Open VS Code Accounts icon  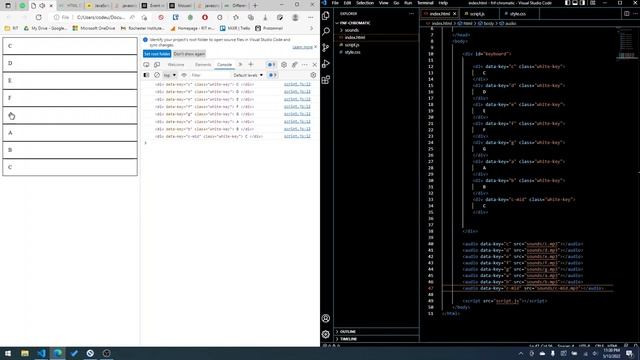point(326,318)
